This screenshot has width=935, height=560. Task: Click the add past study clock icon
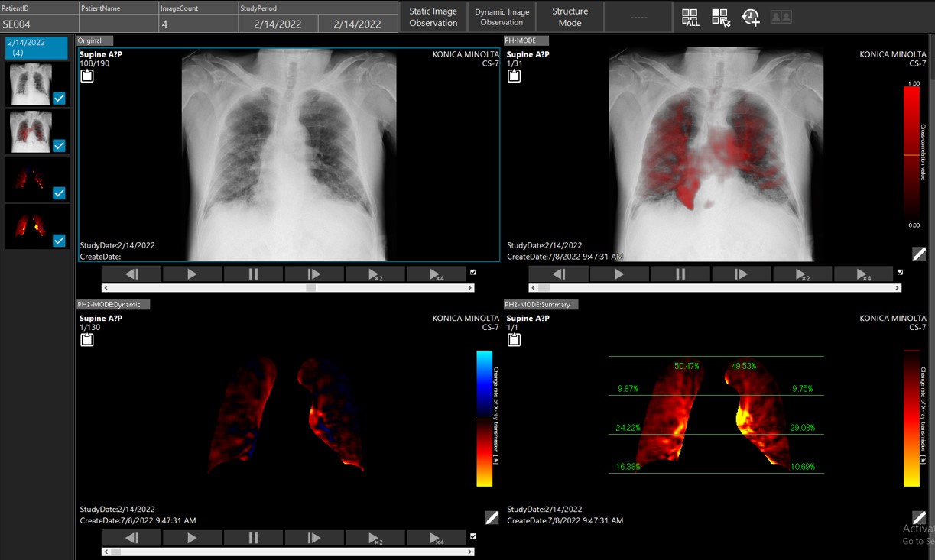click(751, 18)
